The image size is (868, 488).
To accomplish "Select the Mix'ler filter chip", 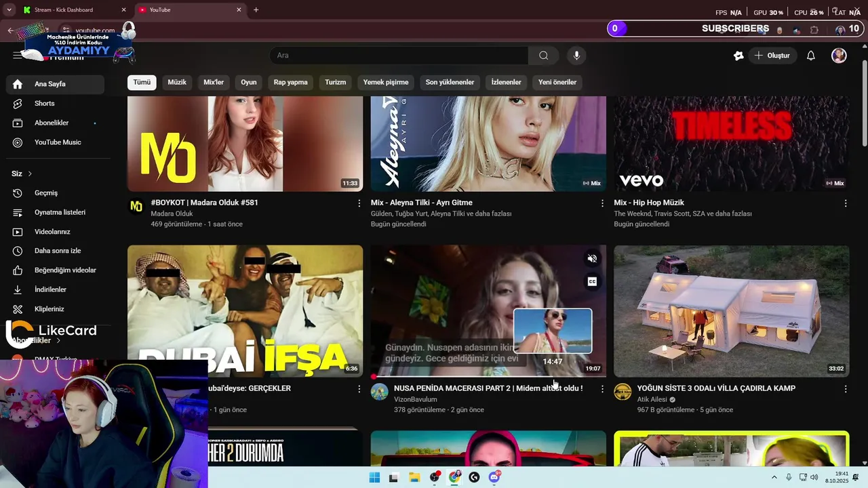I will tap(214, 83).
